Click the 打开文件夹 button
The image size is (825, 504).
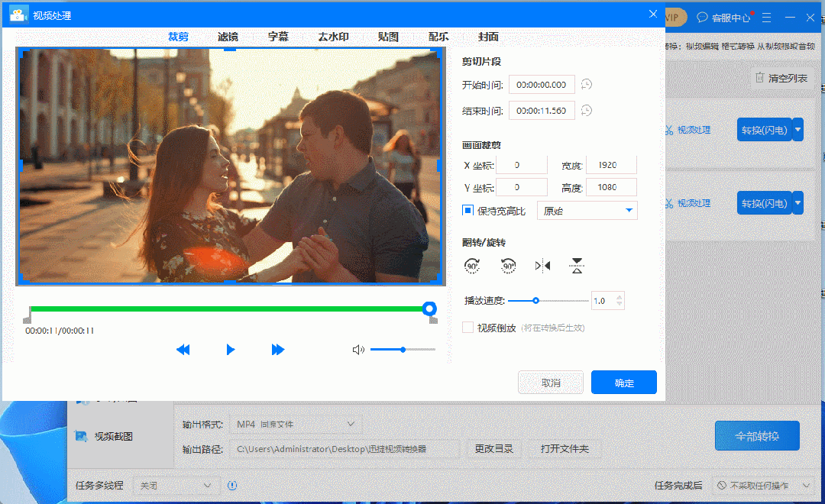(565, 449)
